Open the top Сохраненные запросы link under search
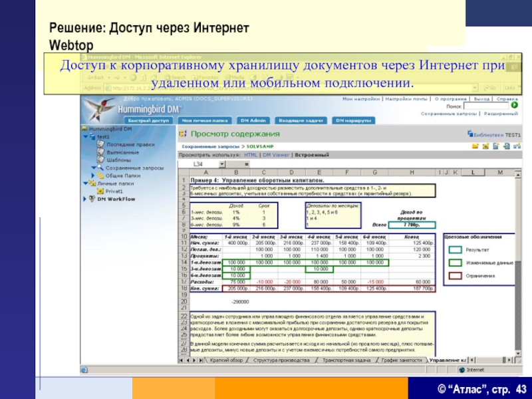The image size is (532, 399). click(x=449, y=114)
